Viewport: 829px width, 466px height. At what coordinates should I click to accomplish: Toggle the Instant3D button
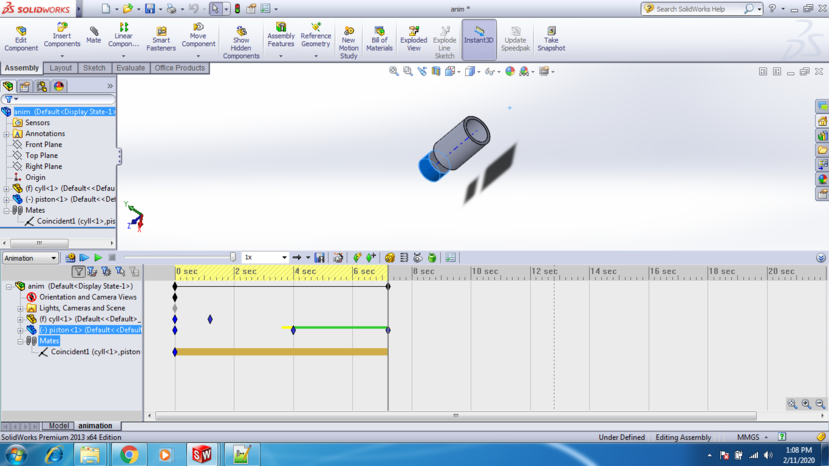coord(478,39)
